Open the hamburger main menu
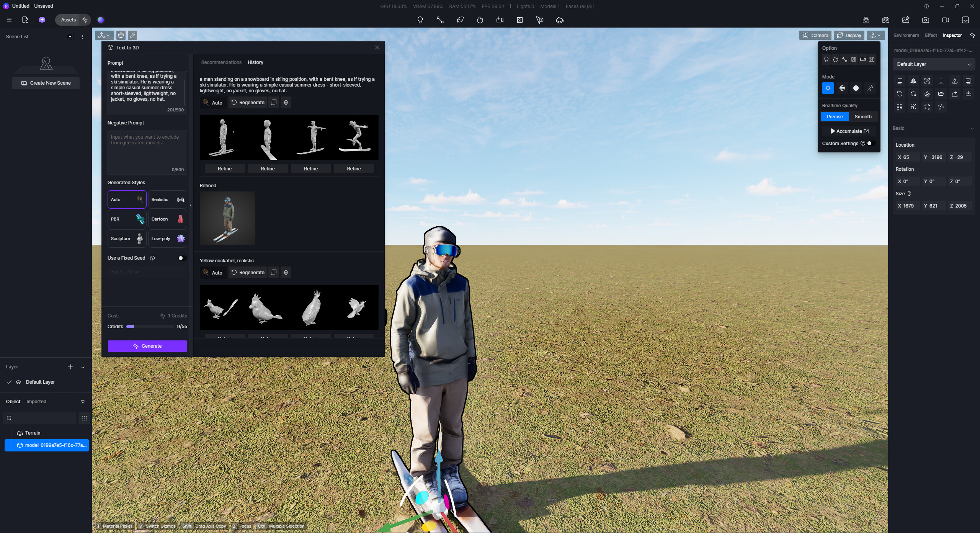 [9, 20]
